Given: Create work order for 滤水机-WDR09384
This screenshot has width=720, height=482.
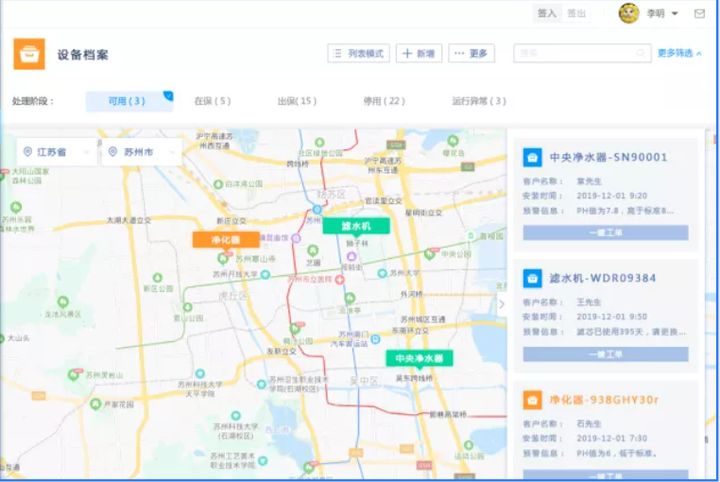Looking at the screenshot, I should click(606, 354).
